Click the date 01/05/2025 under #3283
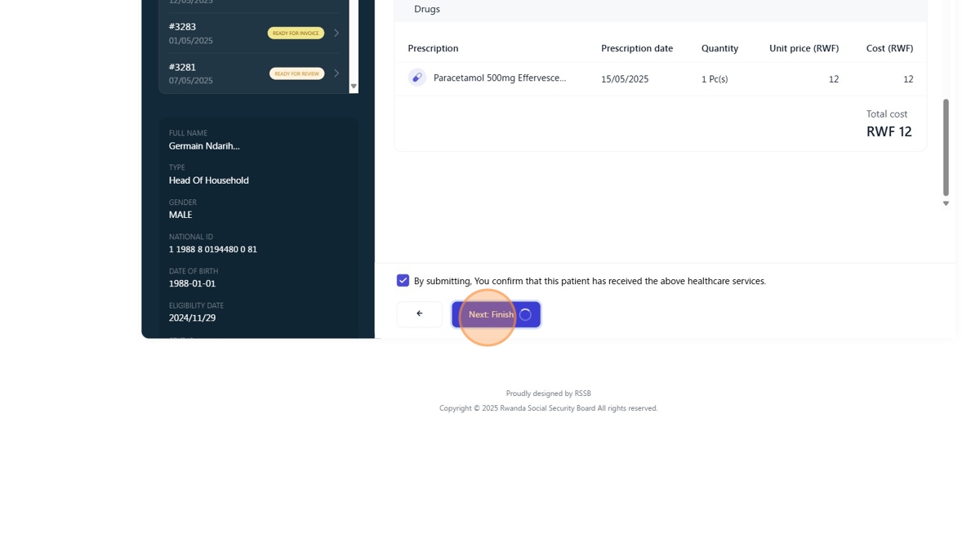This screenshot has width=980, height=547. pyautogui.click(x=191, y=41)
